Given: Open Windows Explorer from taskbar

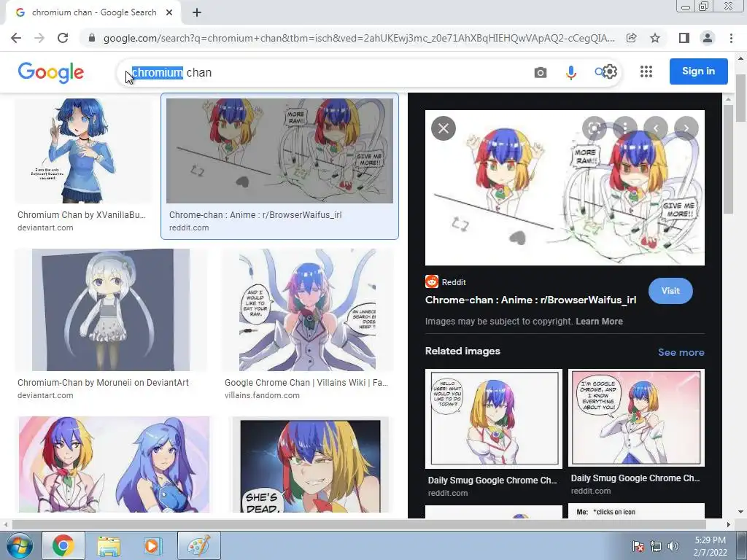Looking at the screenshot, I should [x=109, y=545].
